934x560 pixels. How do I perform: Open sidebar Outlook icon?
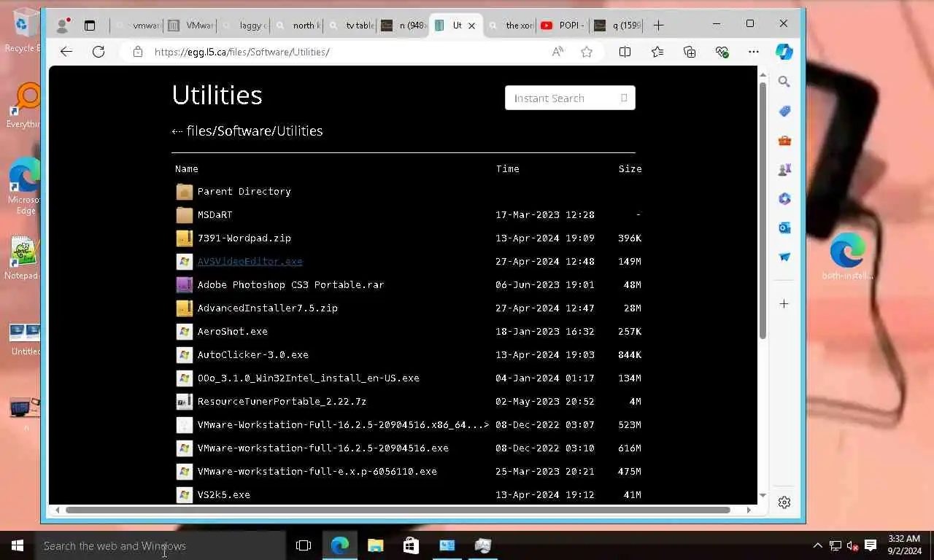[x=784, y=227]
